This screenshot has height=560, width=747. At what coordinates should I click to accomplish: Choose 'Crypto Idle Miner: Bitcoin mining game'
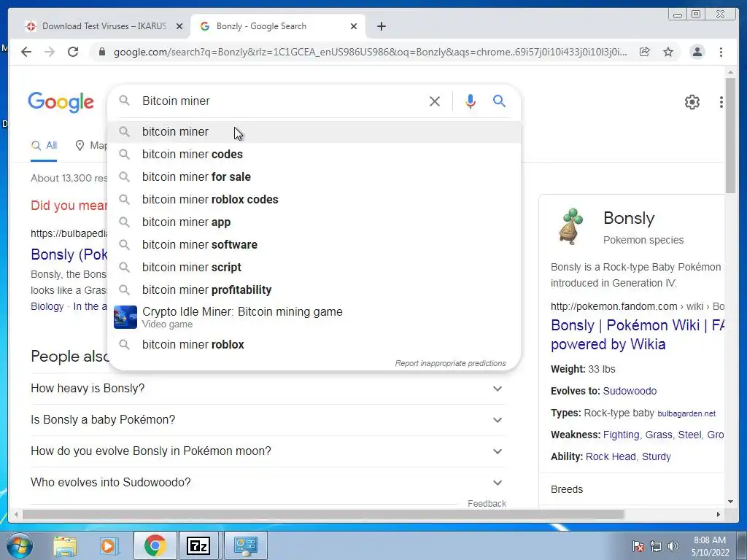pos(314,317)
